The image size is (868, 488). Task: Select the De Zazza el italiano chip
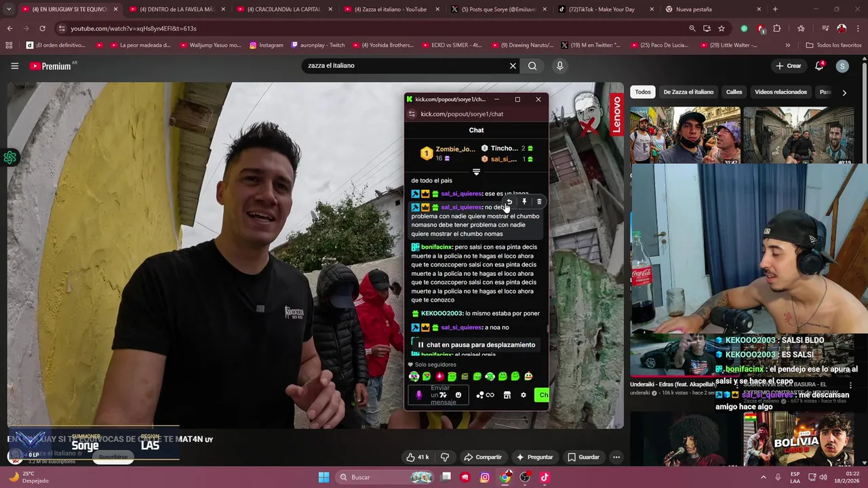coord(688,92)
